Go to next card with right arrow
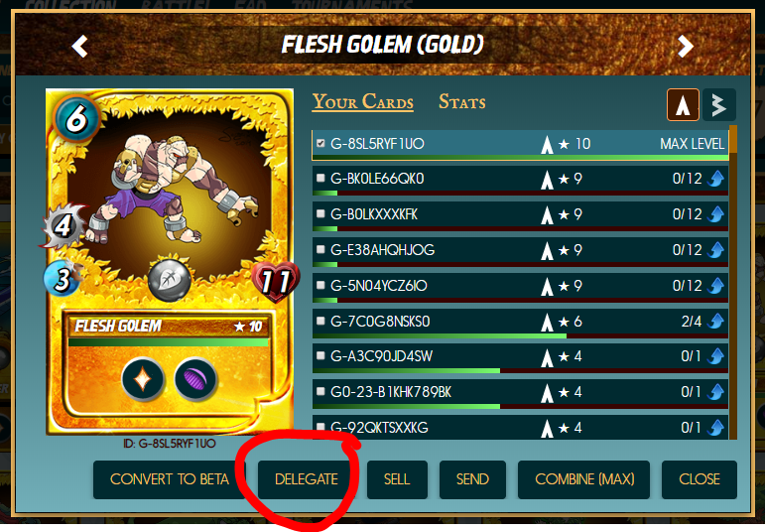The height and width of the screenshot is (532, 765). (x=686, y=47)
